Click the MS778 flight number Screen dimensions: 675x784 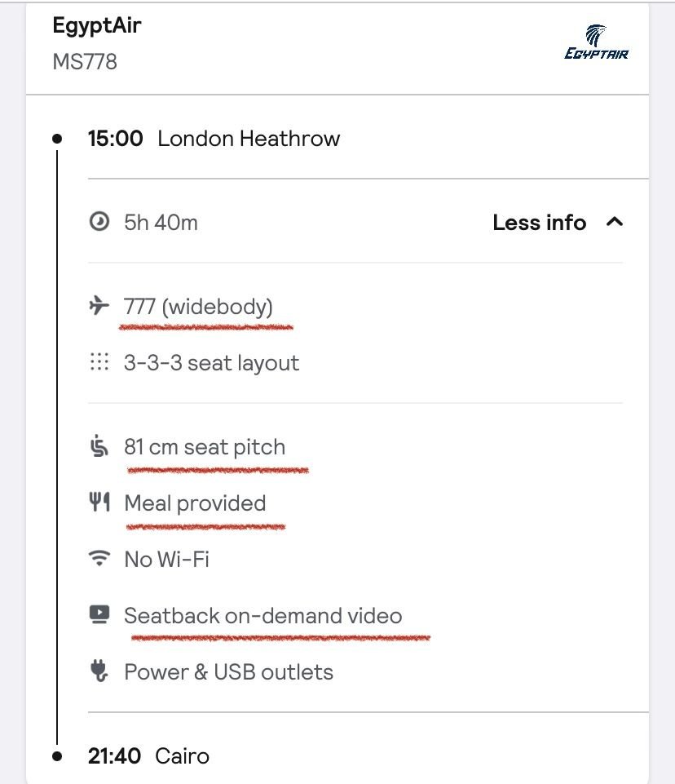[x=85, y=62]
